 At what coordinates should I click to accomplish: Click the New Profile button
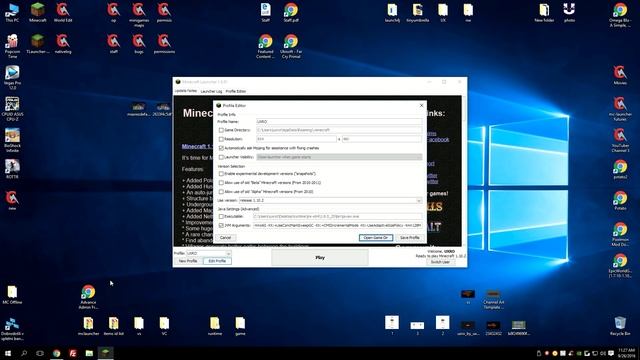tap(188, 261)
